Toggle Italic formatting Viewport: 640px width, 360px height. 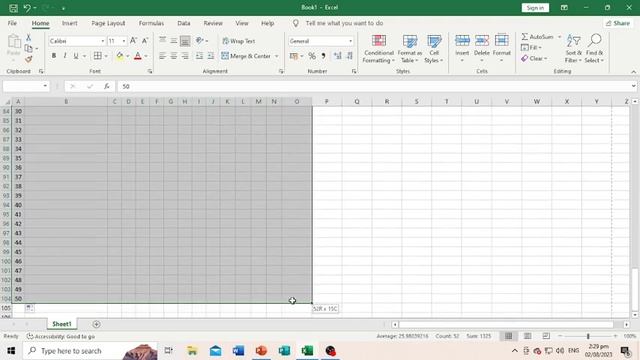64,56
